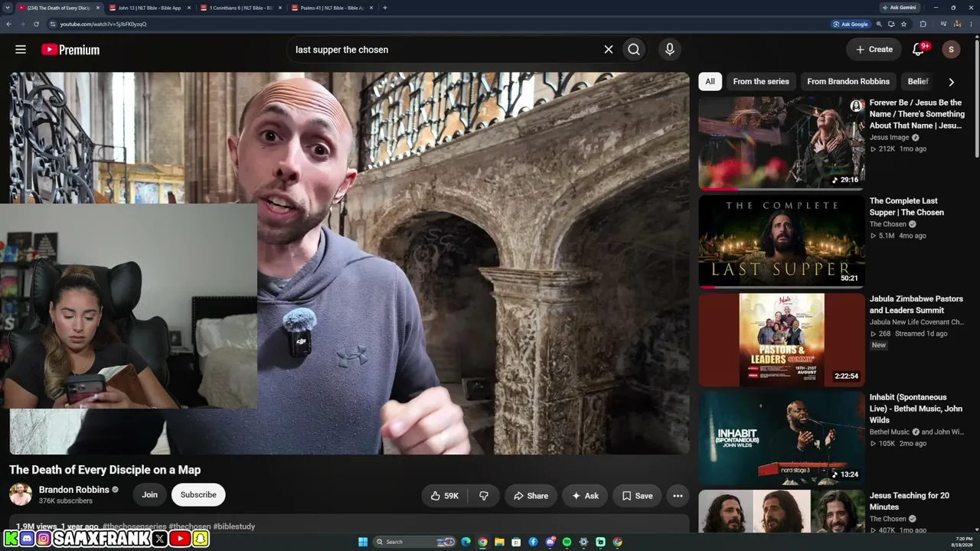
Task: Open the Forever Be video thumbnail
Action: pos(782,142)
